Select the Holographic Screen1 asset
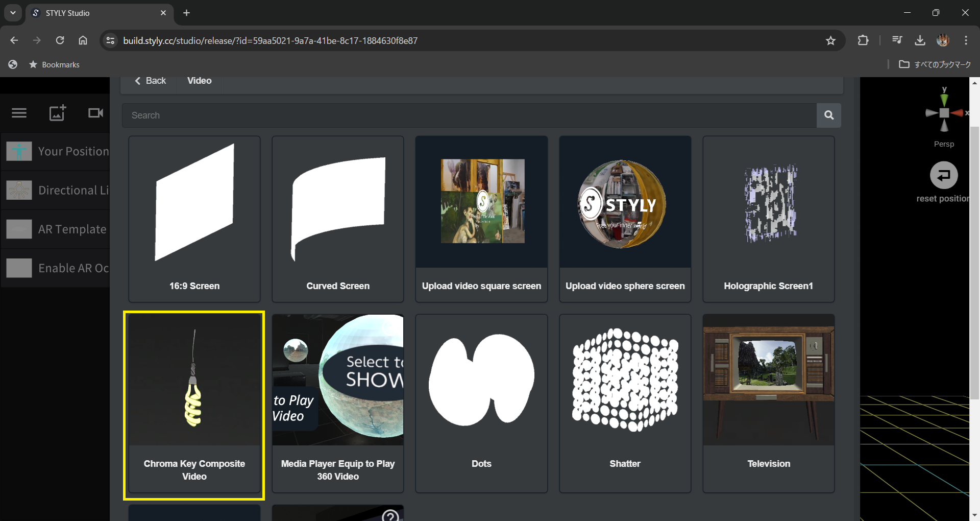980x521 pixels. point(769,219)
